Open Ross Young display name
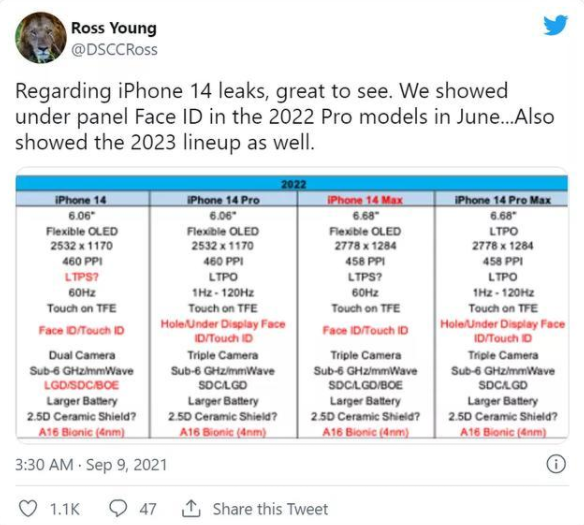 point(114,28)
